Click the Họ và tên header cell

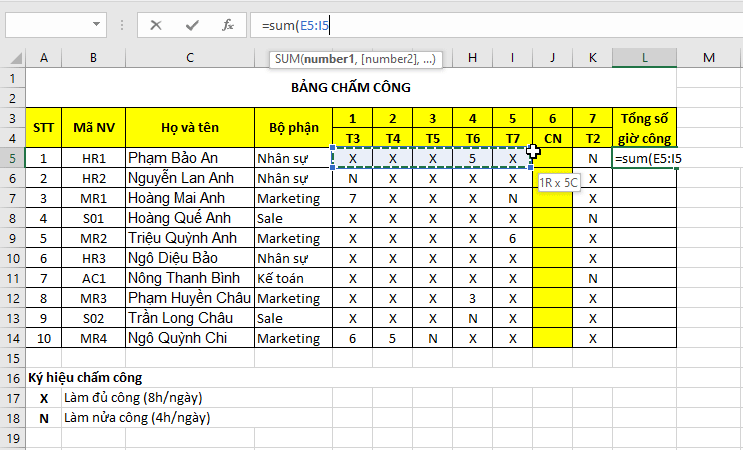click(x=190, y=127)
